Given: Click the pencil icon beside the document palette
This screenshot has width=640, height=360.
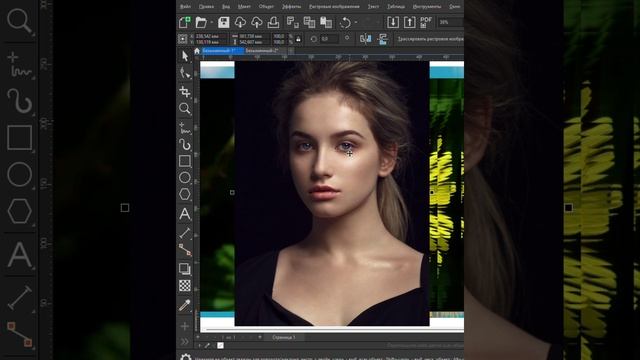Looking at the screenshot, I should [207, 345].
